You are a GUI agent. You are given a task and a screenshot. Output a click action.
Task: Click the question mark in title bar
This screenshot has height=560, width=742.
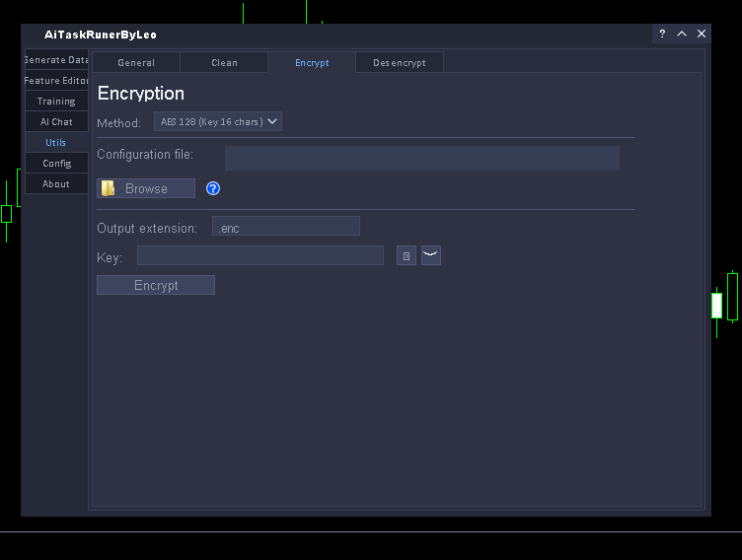(662, 34)
